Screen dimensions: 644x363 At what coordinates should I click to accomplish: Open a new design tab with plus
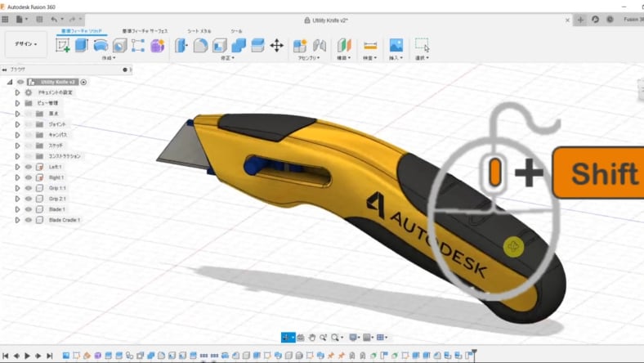pos(580,20)
